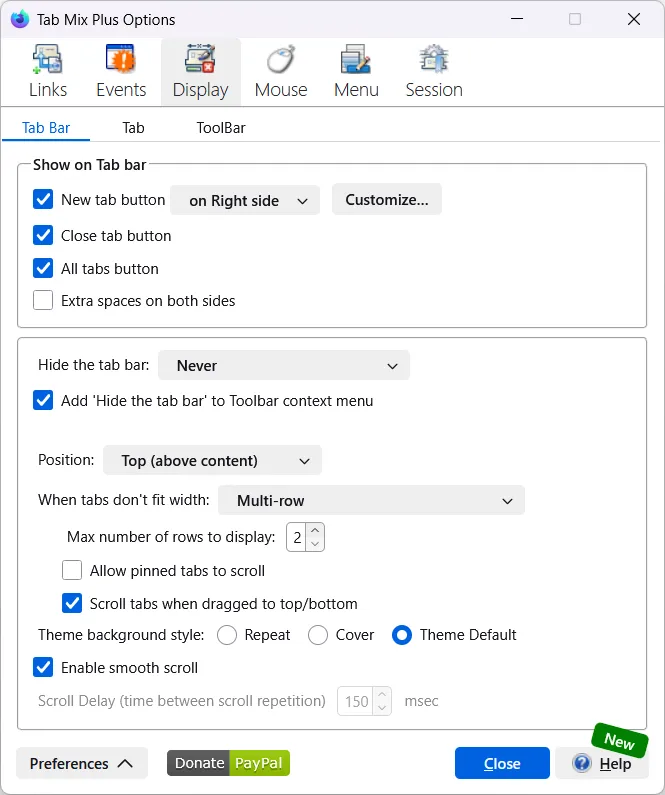Enable Allow pinned tabs to scroll
The height and width of the screenshot is (795, 665).
72,571
